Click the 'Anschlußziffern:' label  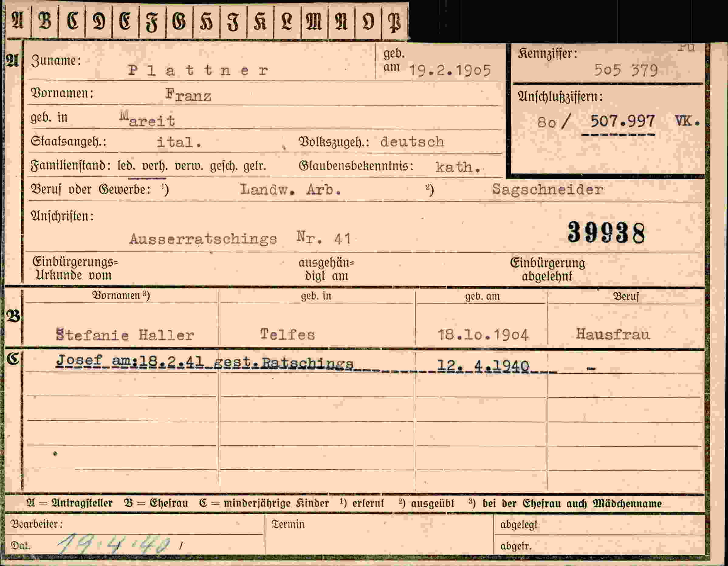(x=560, y=96)
